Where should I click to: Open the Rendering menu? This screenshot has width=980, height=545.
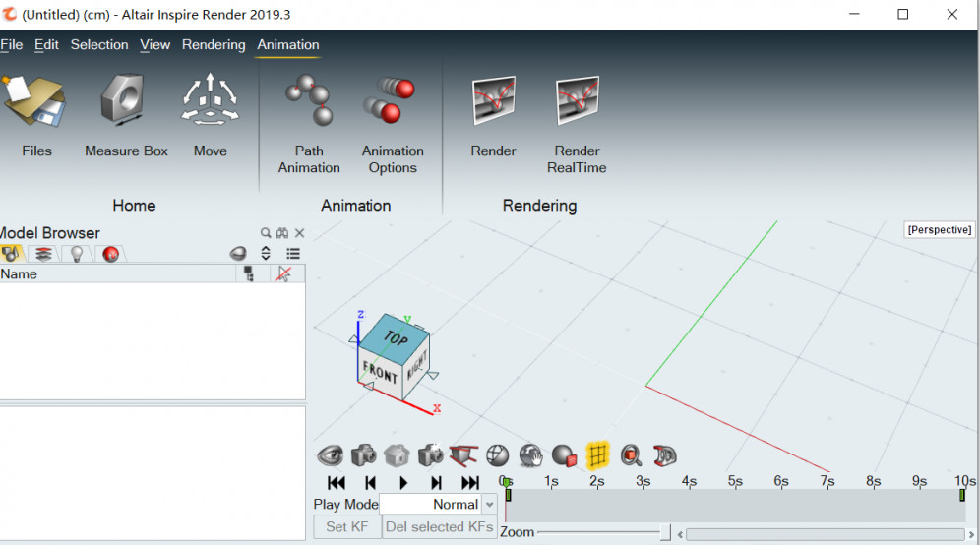tap(214, 45)
